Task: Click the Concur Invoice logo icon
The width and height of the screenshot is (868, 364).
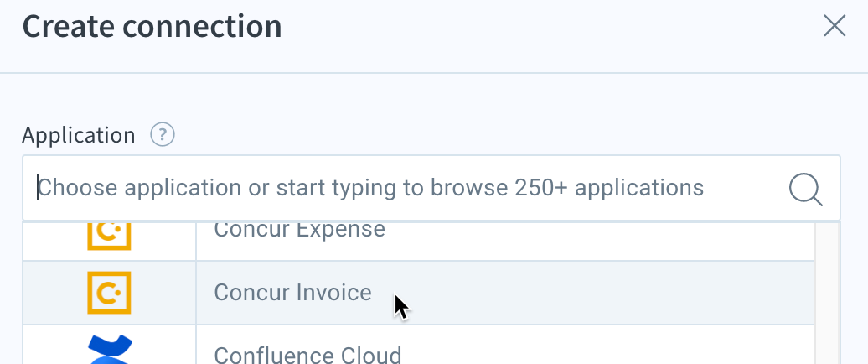Action: click(x=109, y=293)
